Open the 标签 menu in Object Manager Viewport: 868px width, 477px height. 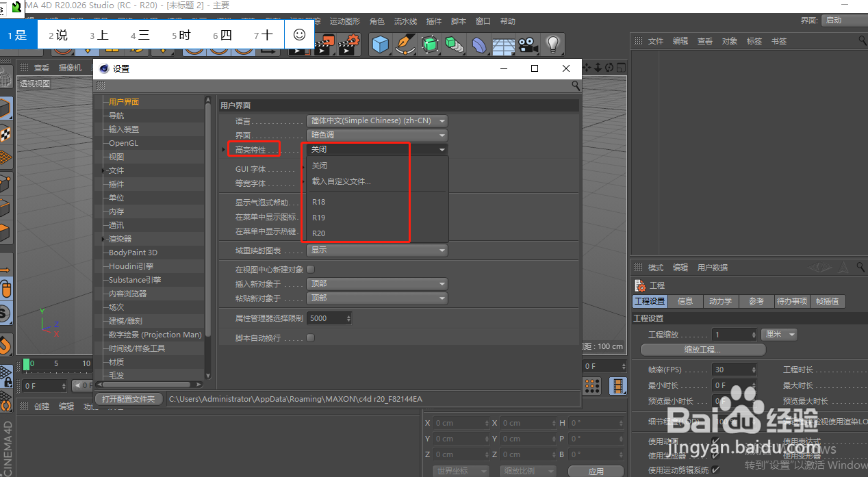(x=754, y=41)
